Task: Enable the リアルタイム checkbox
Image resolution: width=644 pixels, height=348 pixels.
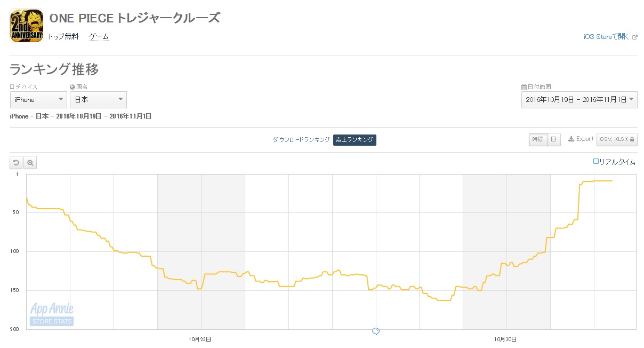Action: pyautogui.click(x=596, y=161)
